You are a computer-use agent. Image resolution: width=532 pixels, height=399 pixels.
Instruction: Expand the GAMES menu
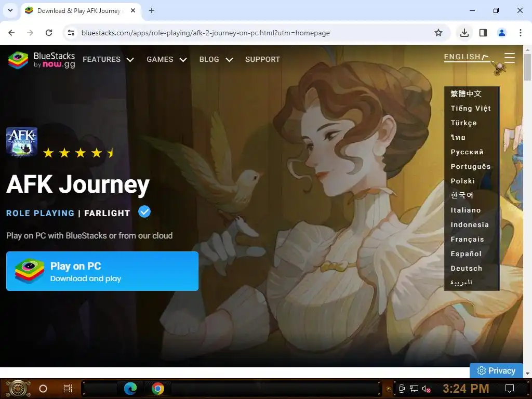tap(167, 59)
